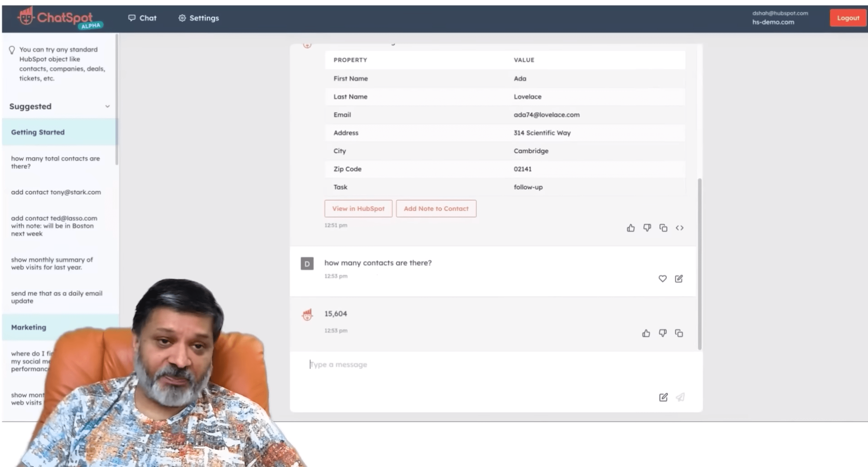Click the Address value 314 Scientific Way

[x=542, y=133]
